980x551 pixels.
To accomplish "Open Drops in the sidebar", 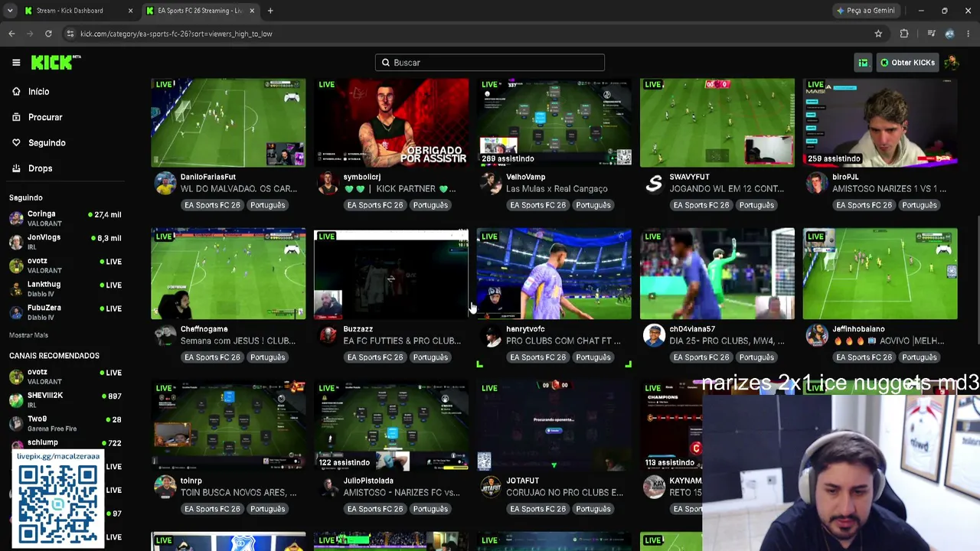I will pos(40,168).
